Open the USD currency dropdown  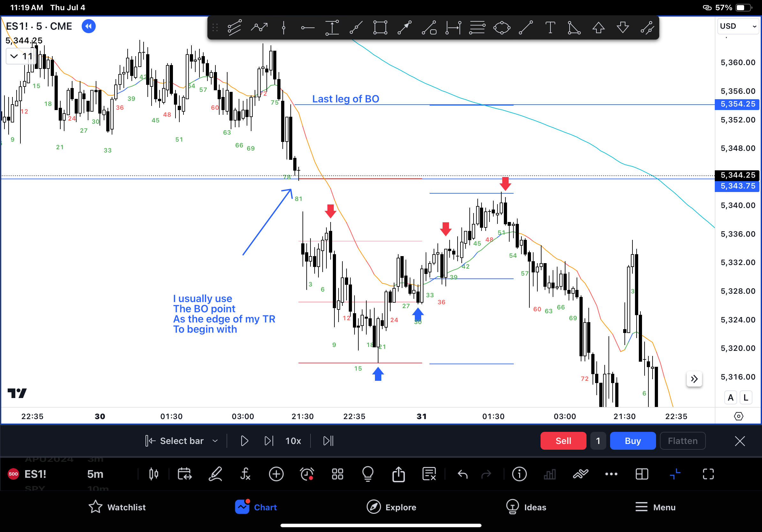click(737, 26)
